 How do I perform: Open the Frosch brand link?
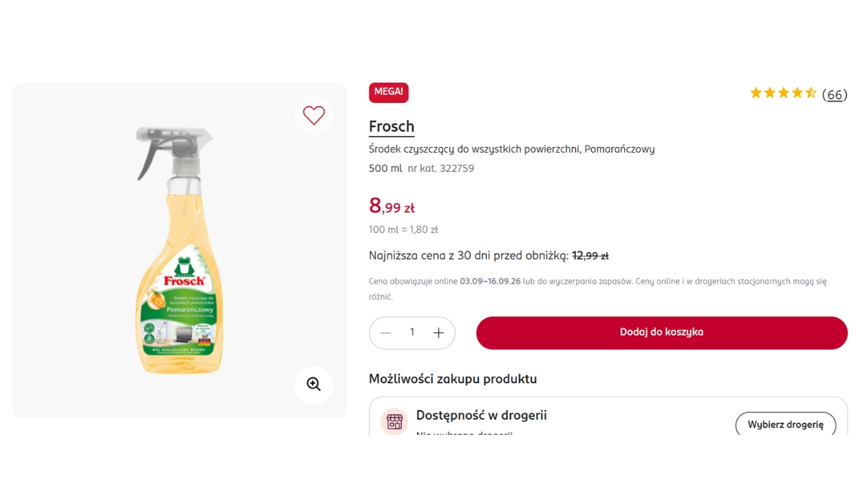[392, 127]
